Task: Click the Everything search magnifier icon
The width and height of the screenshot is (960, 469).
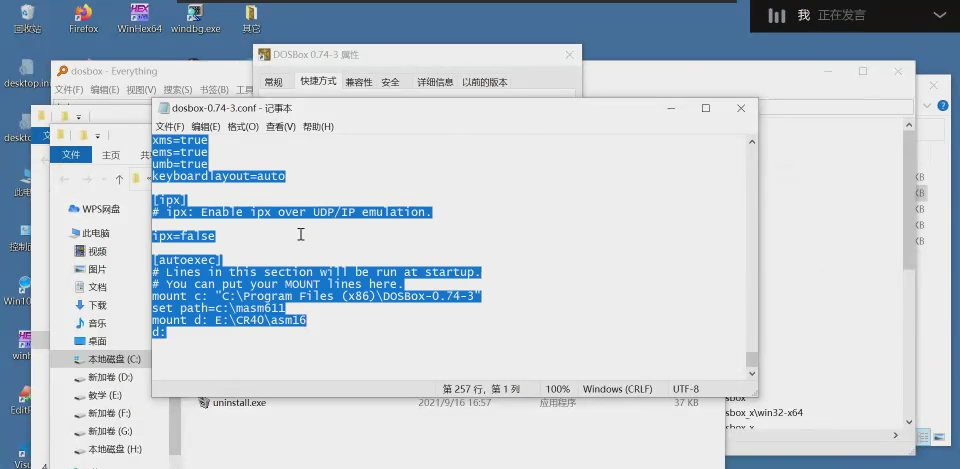Action: [x=62, y=71]
